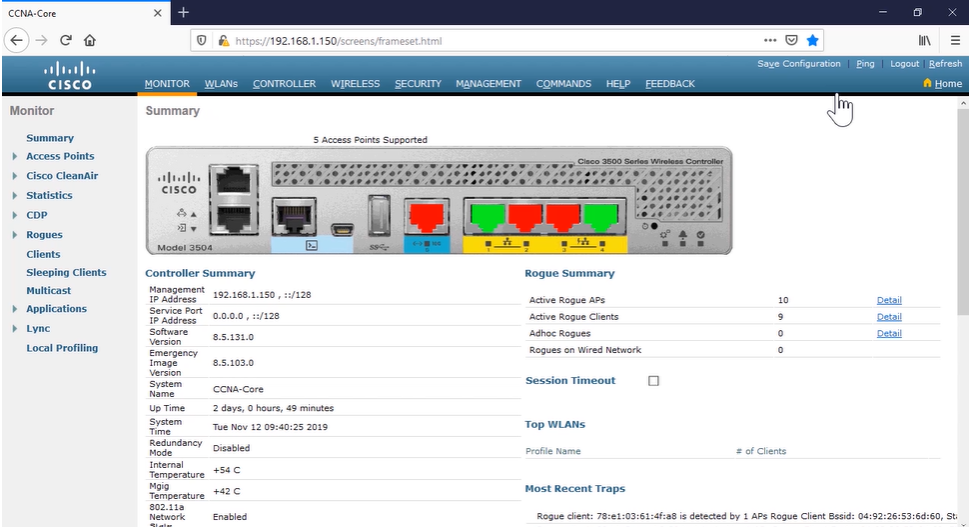Click Save Configuration link
The width and height of the screenshot is (970, 527).
799,64
